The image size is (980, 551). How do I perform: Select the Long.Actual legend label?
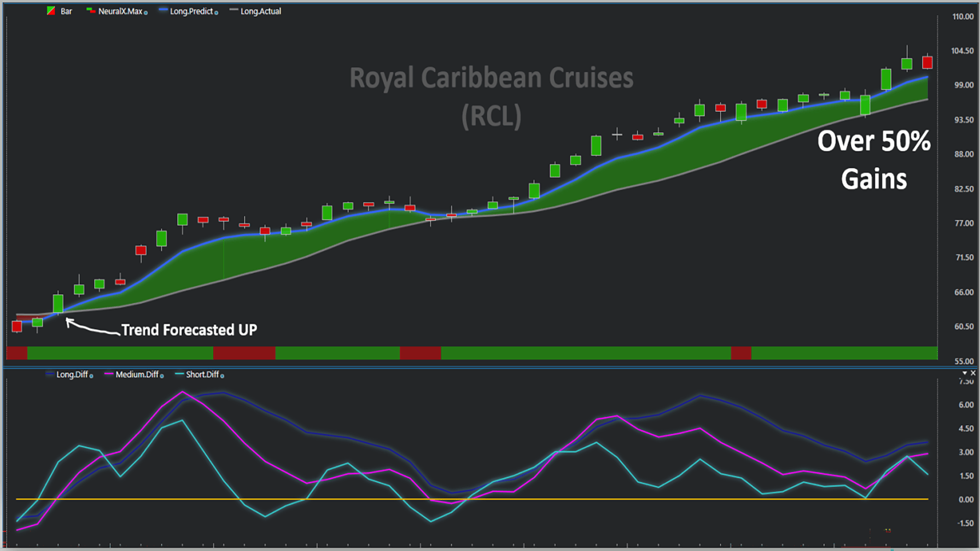[261, 11]
